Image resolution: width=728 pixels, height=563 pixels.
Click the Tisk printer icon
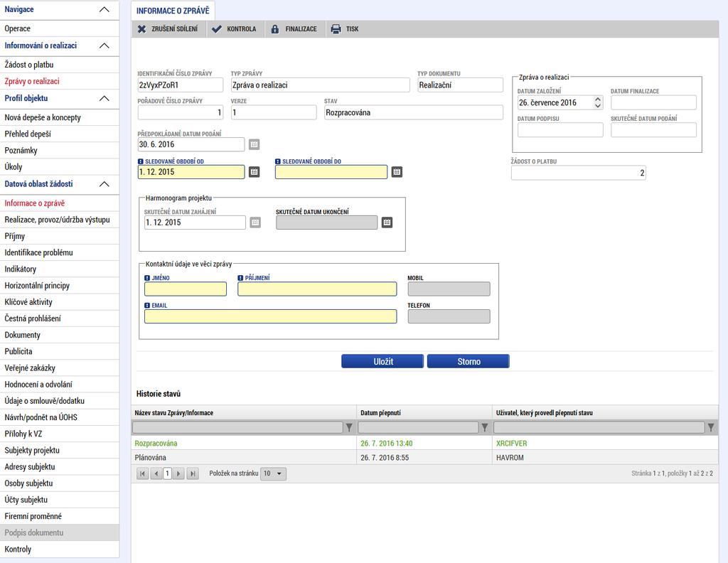[336, 28]
